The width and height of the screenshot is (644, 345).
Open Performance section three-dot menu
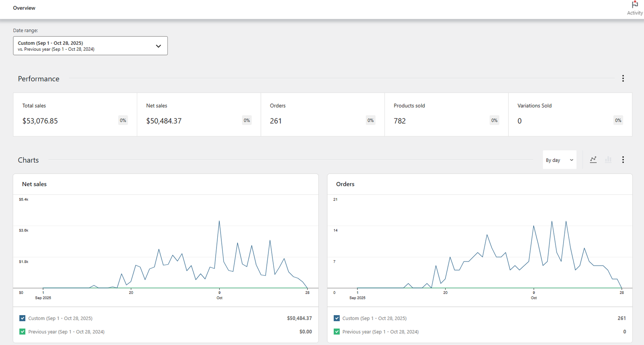pos(623,79)
